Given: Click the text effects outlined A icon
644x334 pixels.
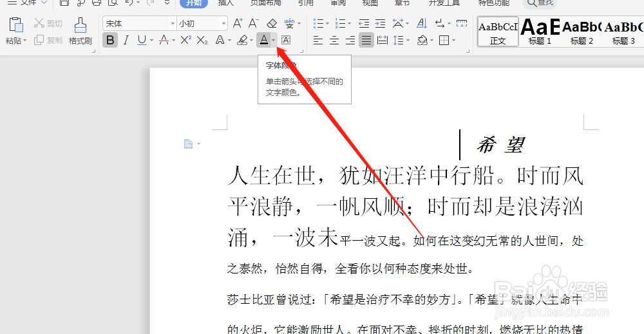Looking at the screenshot, I should tap(220, 40).
